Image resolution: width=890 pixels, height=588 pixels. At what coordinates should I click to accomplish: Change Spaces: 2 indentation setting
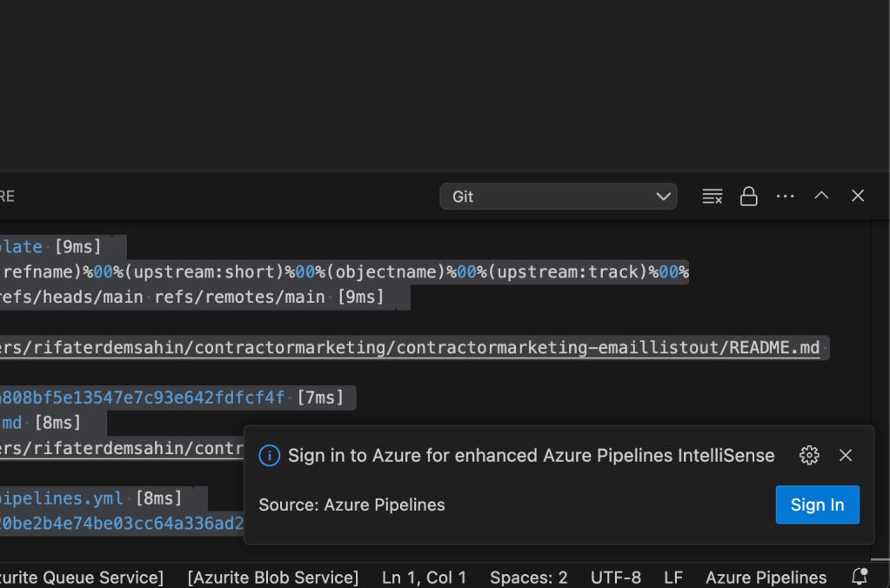pyautogui.click(x=528, y=578)
